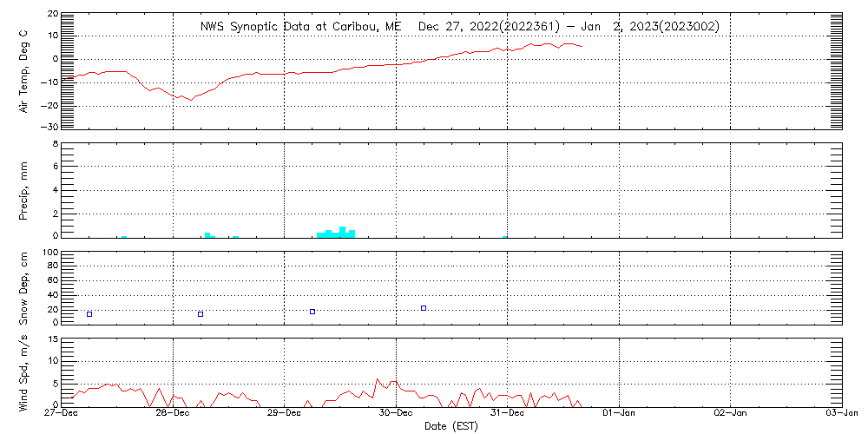Click the cyan precipitation bar on 28-Dec morning
Screen dimensions: 868x434
(207, 235)
